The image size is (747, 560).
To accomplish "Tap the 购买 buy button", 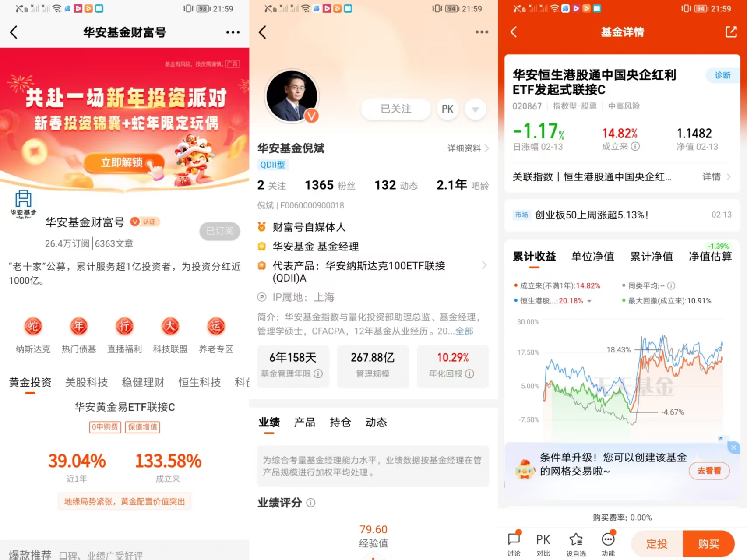I will click(708, 544).
